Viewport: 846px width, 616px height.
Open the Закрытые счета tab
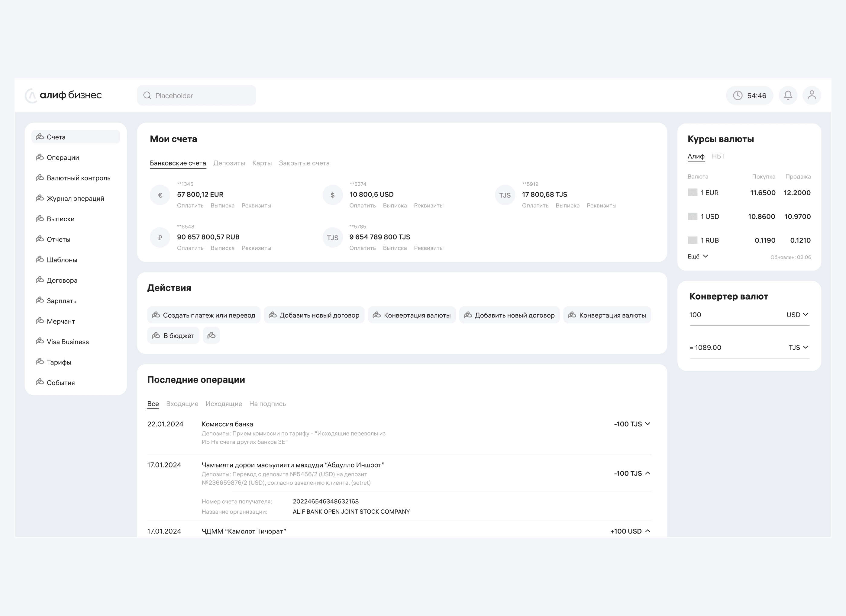coord(304,163)
